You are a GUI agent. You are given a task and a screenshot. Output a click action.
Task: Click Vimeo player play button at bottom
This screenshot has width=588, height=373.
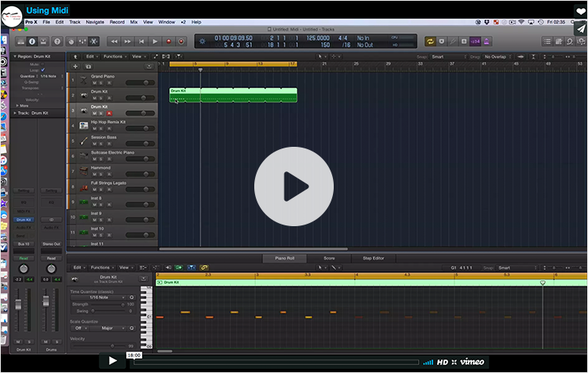click(x=112, y=360)
